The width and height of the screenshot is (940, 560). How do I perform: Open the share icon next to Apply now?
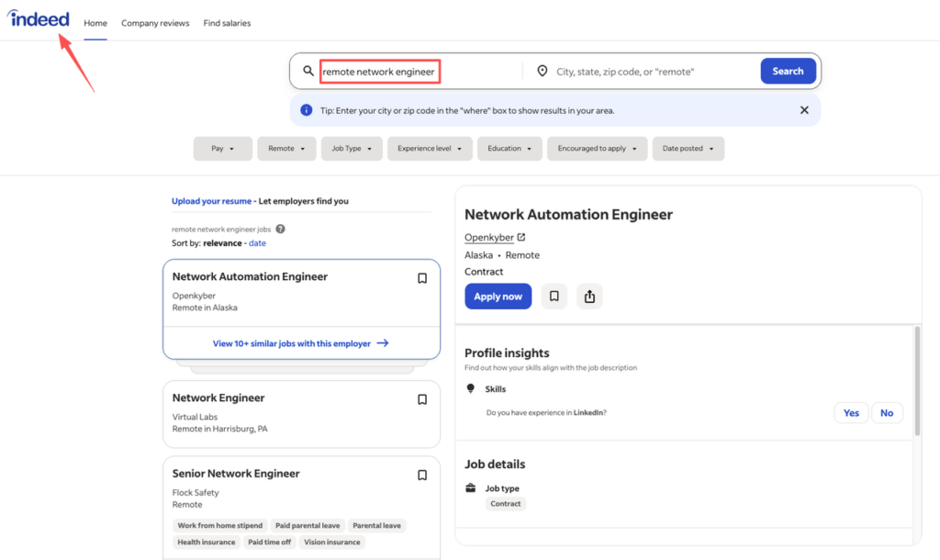(589, 296)
